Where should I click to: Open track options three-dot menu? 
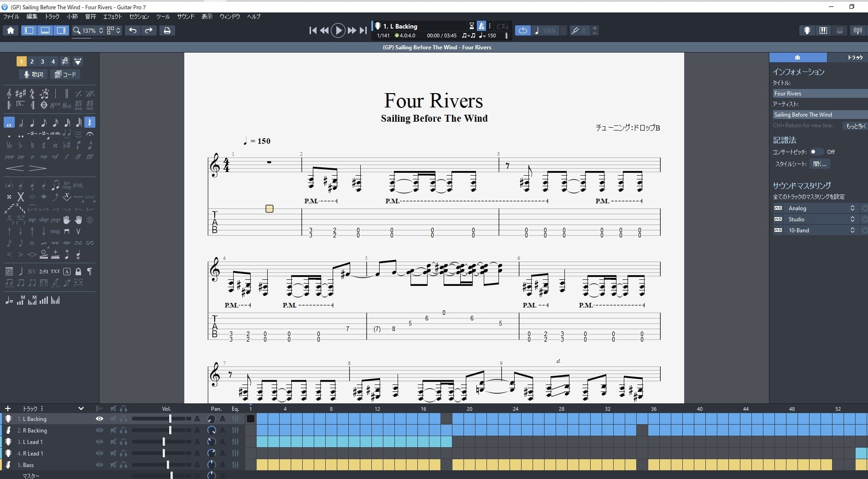pos(42,408)
